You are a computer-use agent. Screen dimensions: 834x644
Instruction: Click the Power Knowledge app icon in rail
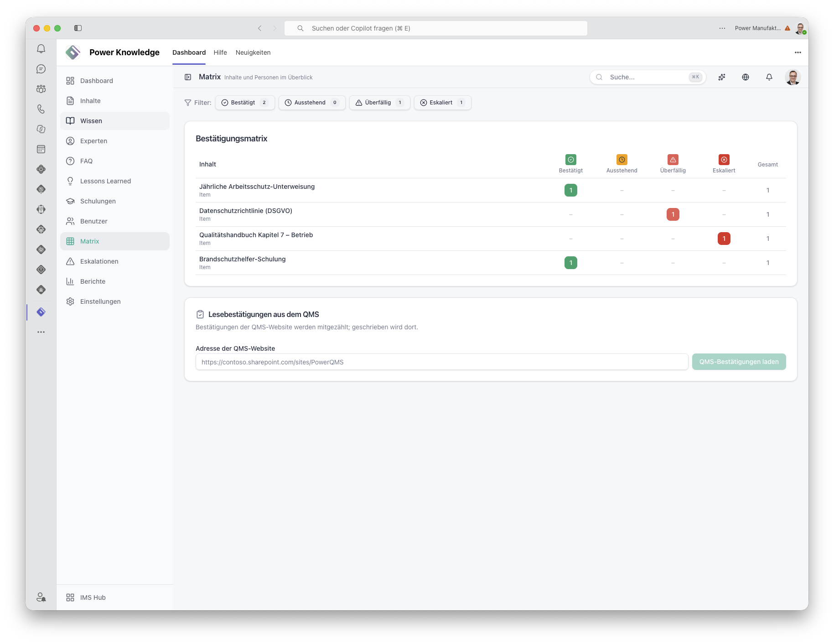41,312
